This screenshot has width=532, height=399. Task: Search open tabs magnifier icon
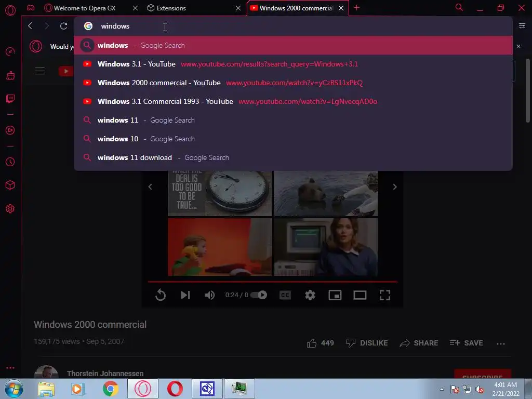(459, 7)
